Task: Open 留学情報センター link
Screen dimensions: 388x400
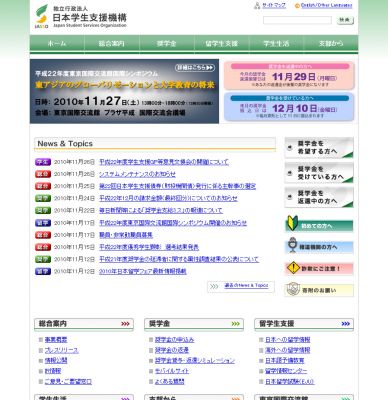Action: 286,371
